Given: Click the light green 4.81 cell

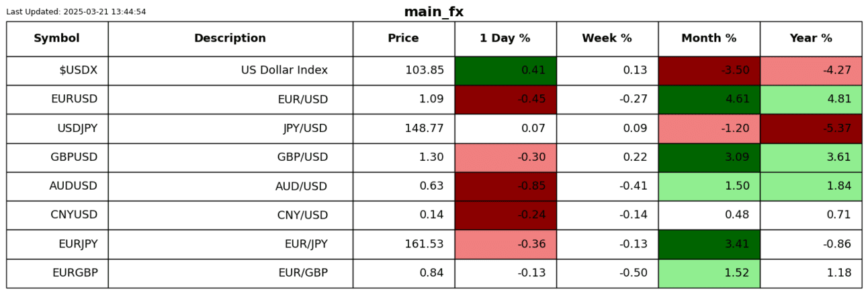Looking at the screenshot, I should (811, 99).
